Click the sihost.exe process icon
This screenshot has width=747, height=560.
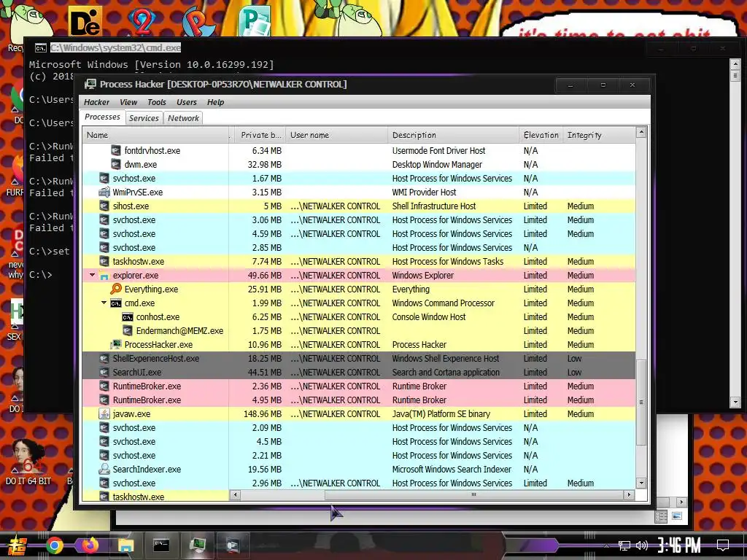coord(104,206)
